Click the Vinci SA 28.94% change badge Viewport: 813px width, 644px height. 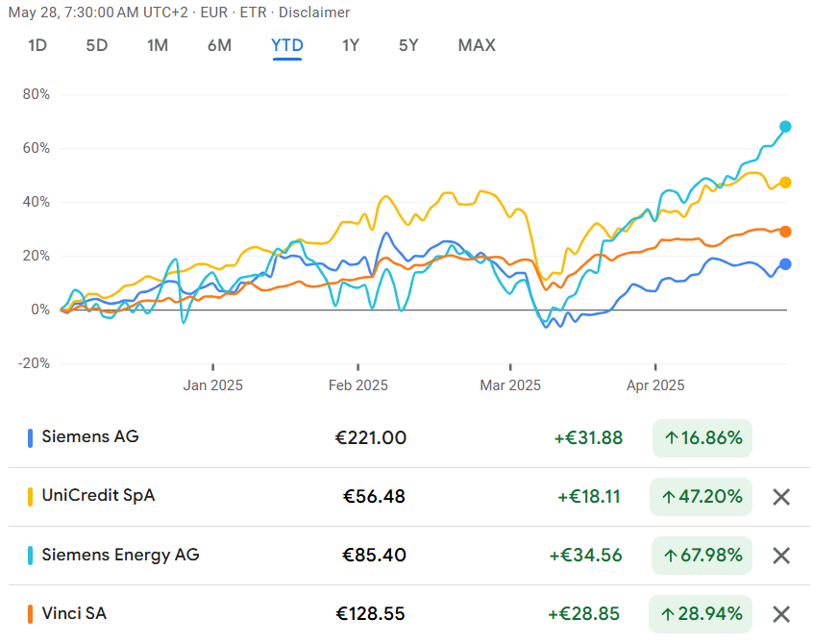701,614
